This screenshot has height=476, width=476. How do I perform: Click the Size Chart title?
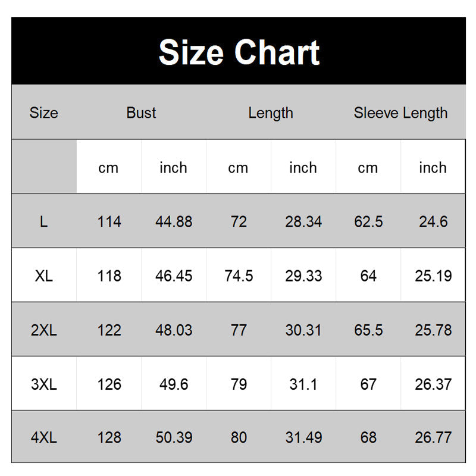point(239,52)
